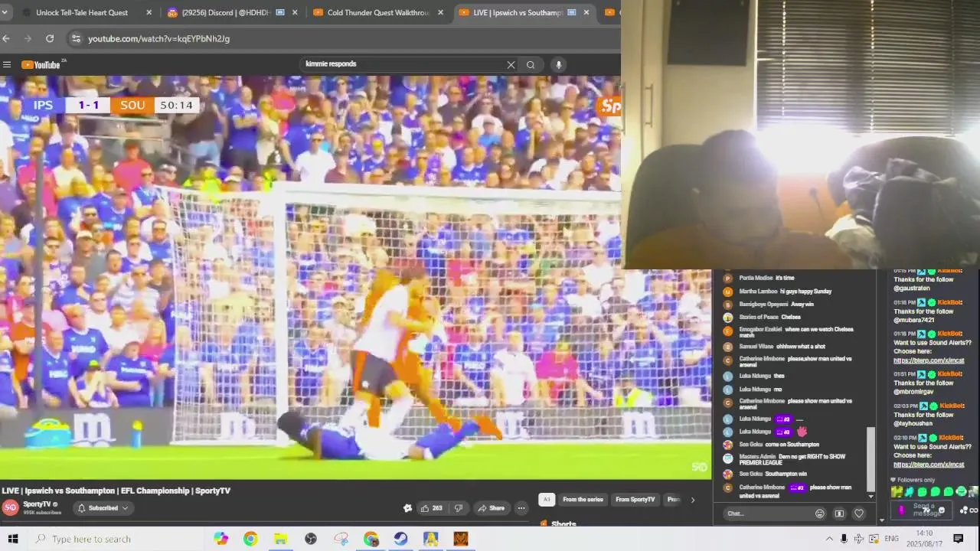Click @tayhoushan follow message in Kick chat

[x=924, y=414]
